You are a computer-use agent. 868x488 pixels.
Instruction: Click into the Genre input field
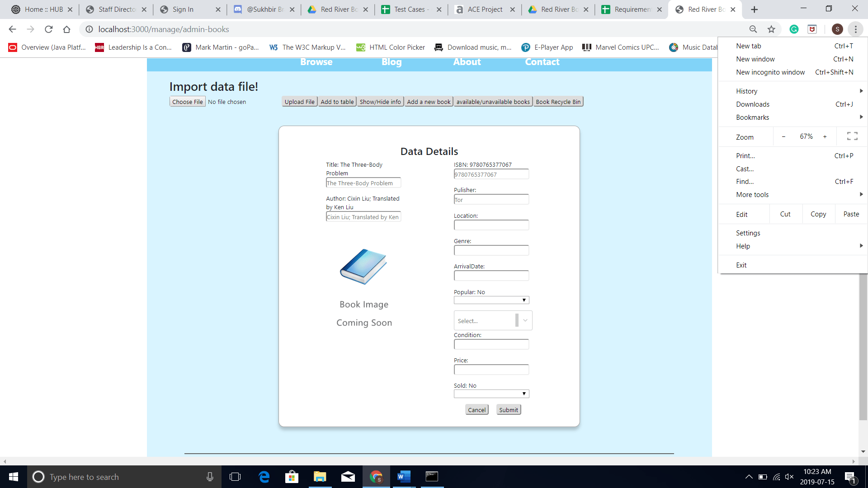(x=491, y=250)
